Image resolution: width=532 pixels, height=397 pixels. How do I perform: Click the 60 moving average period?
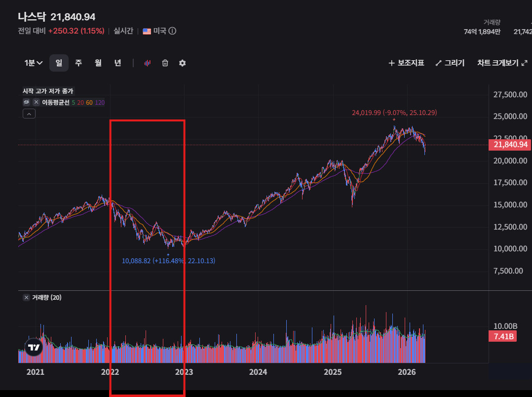point(89,103)
